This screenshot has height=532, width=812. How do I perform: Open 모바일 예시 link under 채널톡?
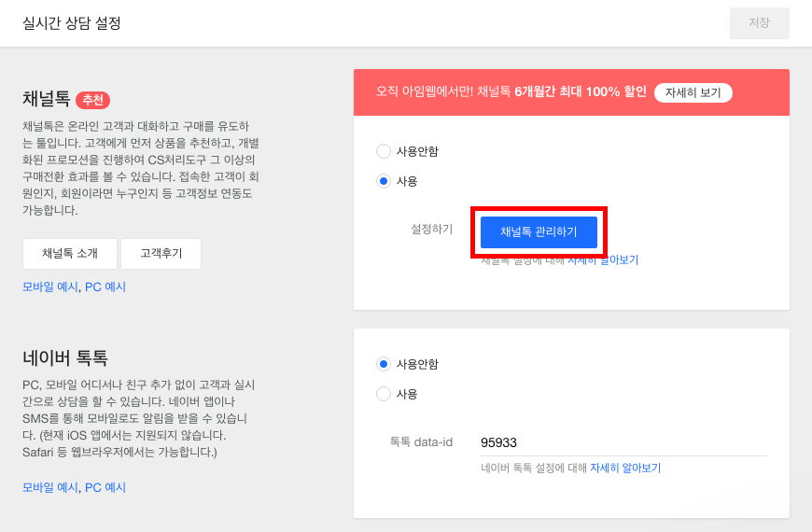[50, 287]
